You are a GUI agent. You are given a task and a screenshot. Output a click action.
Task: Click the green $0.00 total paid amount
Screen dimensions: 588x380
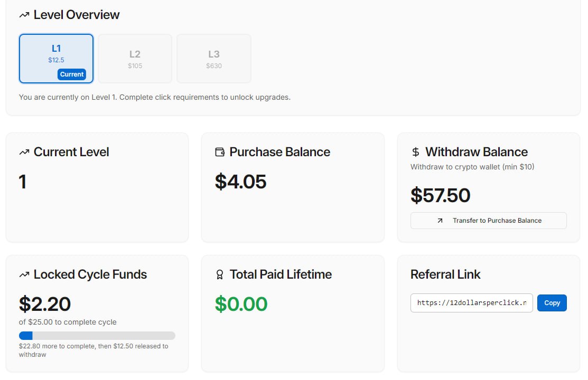[x=241, y=304]
